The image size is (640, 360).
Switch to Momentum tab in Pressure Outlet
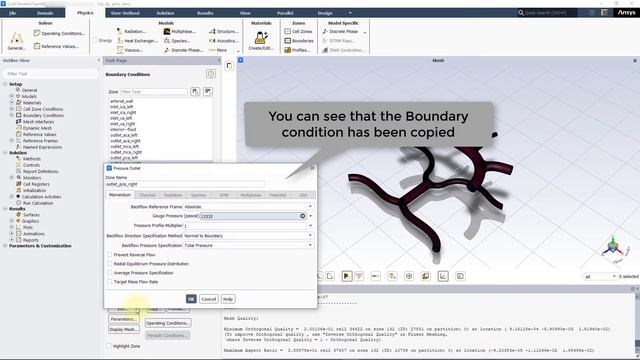120,195
